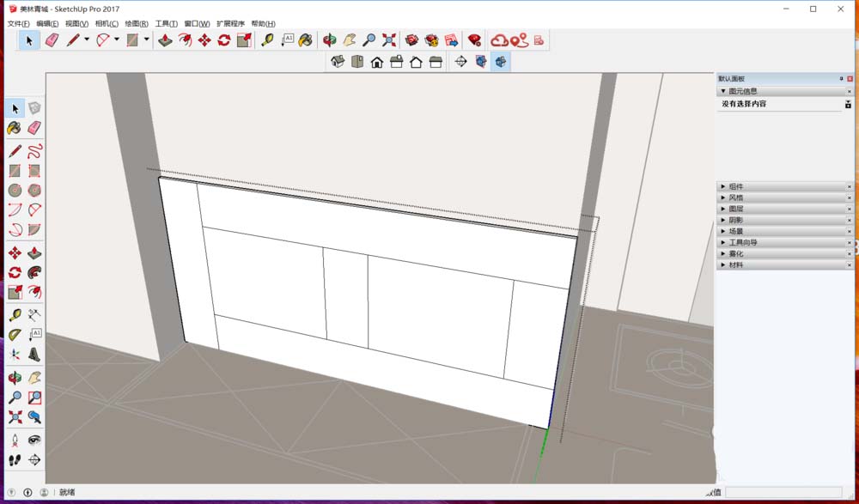Expand the 组件 panel
859x504 pixels.
click(x=734, y=186)
